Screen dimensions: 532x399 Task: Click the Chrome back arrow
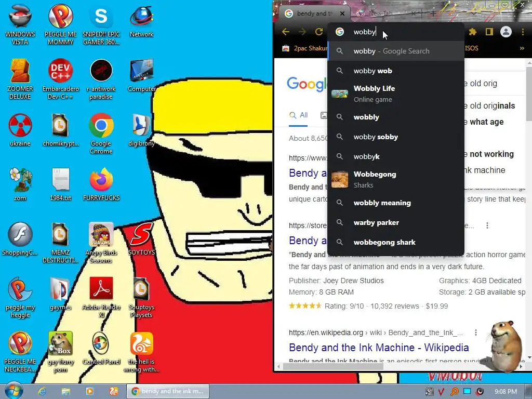pyautogui.click(x=286, y=32)
